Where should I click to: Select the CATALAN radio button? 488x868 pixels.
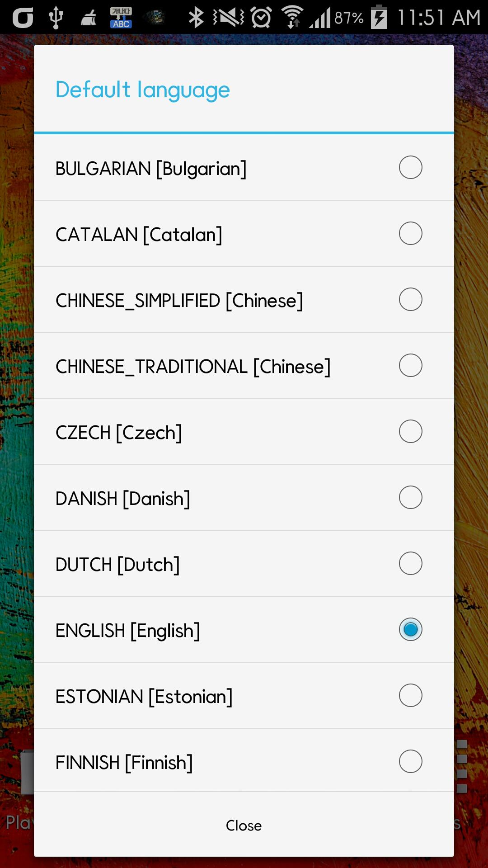410,233
